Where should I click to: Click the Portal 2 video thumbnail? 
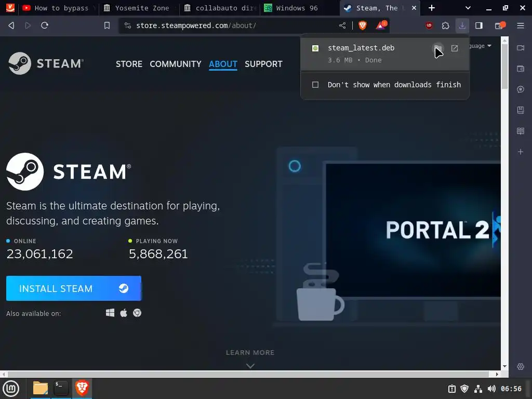[x=413, y=230]
